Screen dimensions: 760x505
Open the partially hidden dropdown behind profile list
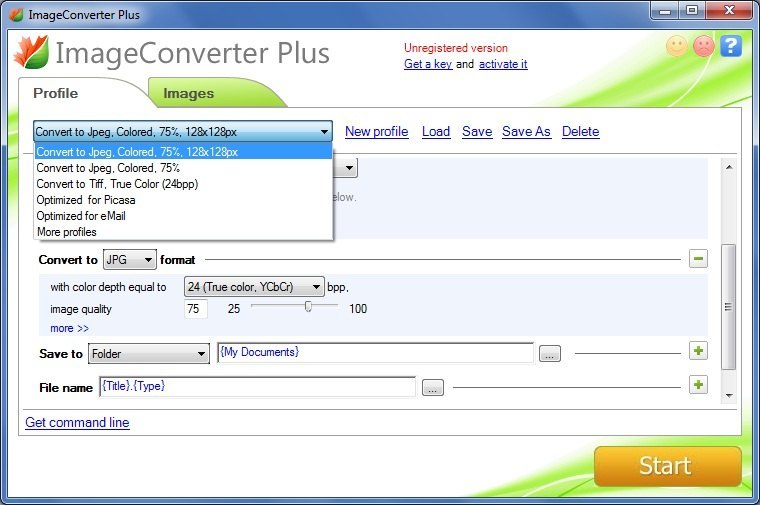click(x=346, y=168)
